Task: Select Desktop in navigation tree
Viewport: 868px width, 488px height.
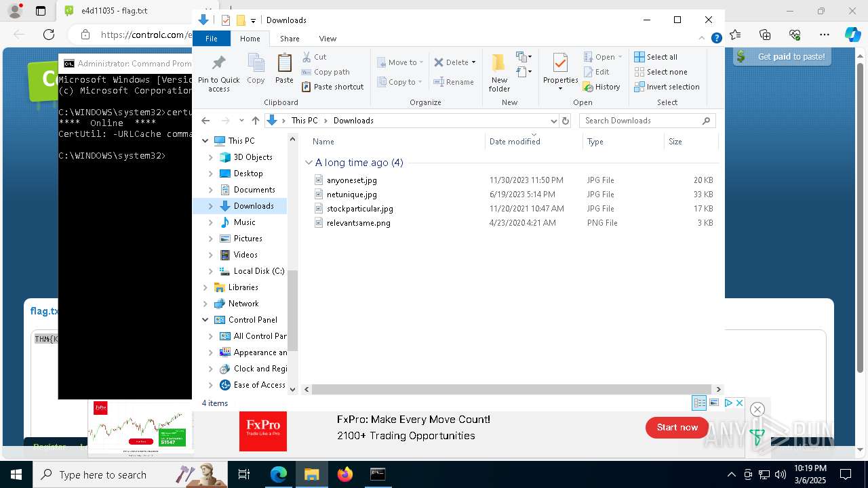Action: [x=248, y=174]
